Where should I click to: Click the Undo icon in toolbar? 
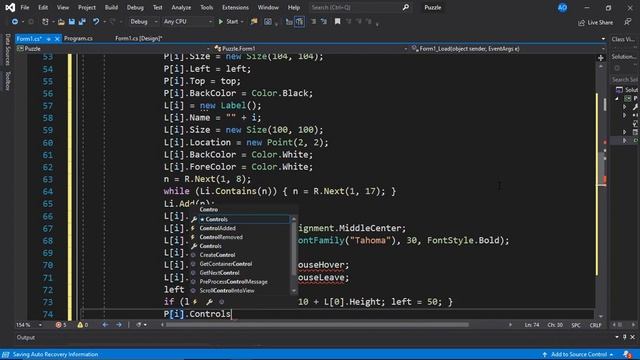[x=96, y=22]
